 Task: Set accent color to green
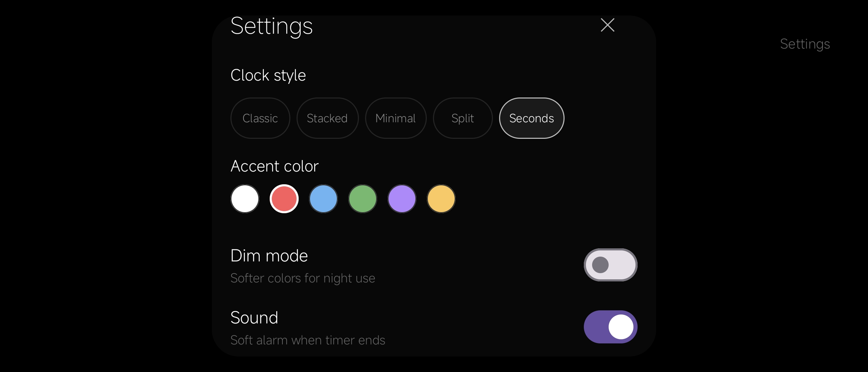363,199
